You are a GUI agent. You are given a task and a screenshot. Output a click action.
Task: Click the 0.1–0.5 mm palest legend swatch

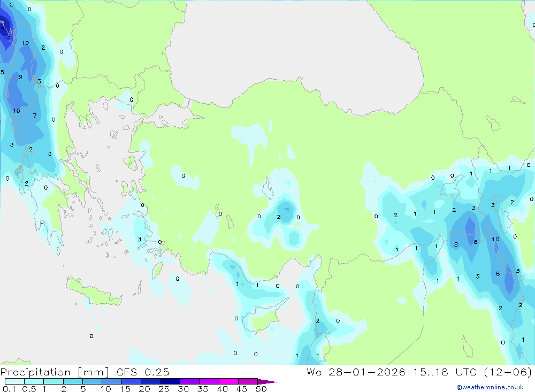(14, 381)
